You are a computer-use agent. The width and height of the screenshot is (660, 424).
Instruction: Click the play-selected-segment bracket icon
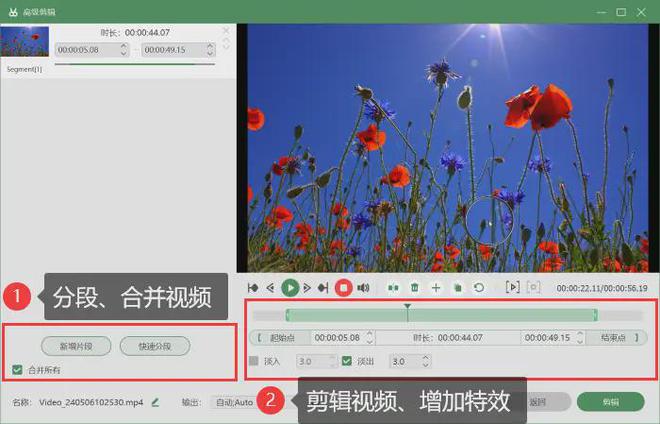[x=512, y=288]
